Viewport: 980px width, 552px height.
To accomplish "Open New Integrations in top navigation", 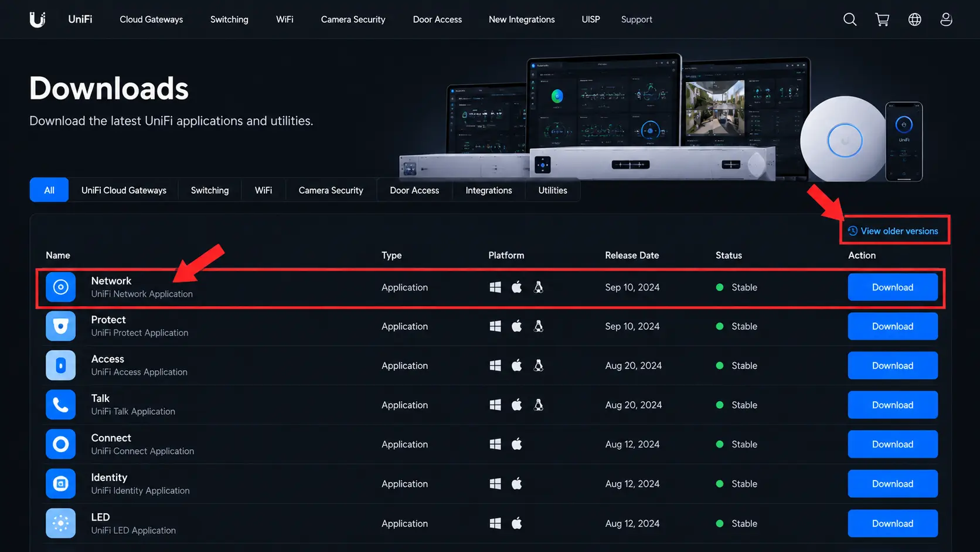I will (x=522, y=19).
